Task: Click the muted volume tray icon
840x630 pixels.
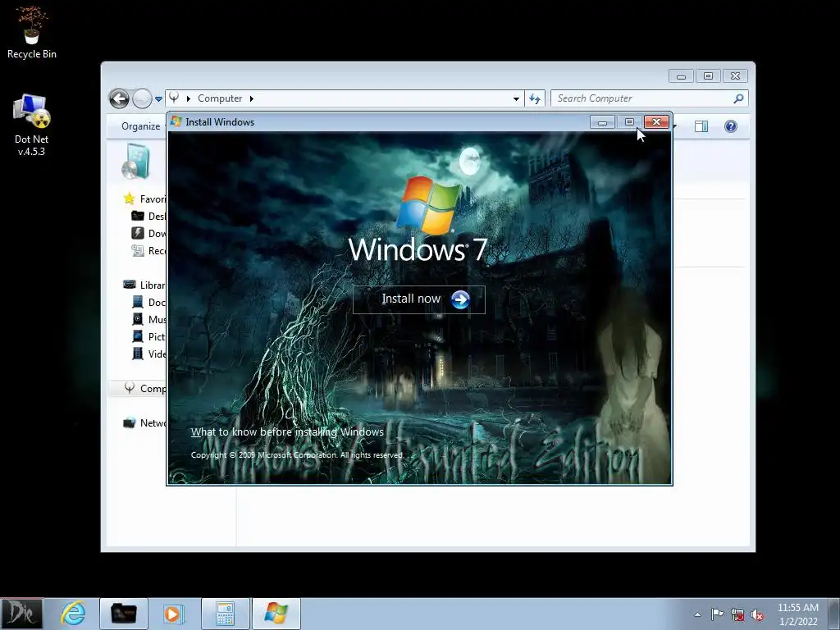Action: (x=757, y=615)
